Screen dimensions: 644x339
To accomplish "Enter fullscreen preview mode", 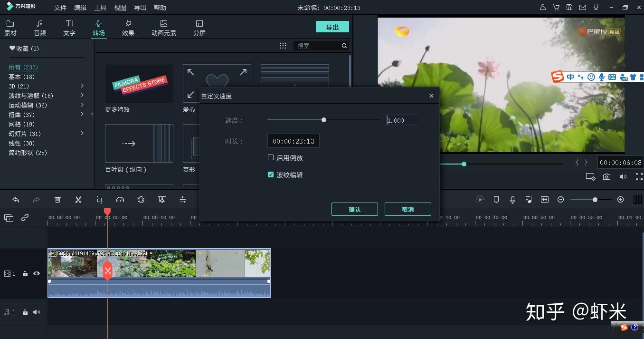I will [639, 177].
